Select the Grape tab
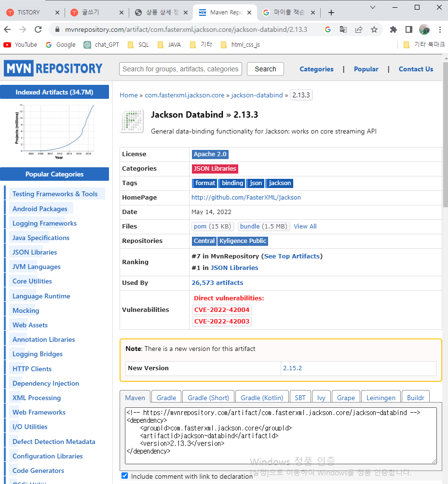Screen dimensions: 448x484 pos(346,398)
